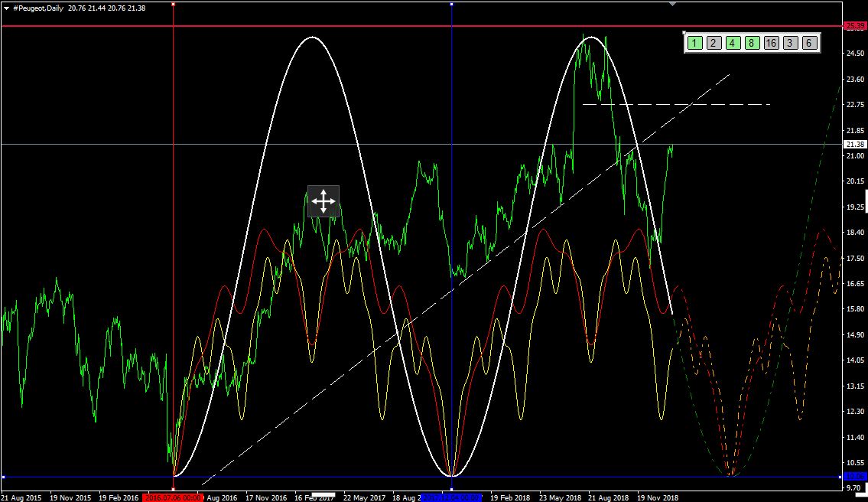The height and width of the screenshot is (502, 868).
Task: Click the current price 21.38 label
Action: (853, 144)
